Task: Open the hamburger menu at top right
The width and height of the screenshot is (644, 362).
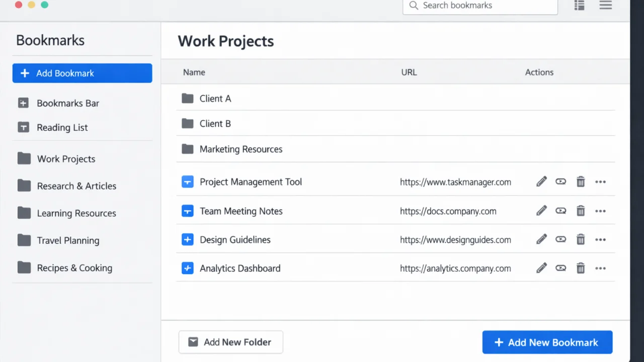Action: tap(606, 6)
